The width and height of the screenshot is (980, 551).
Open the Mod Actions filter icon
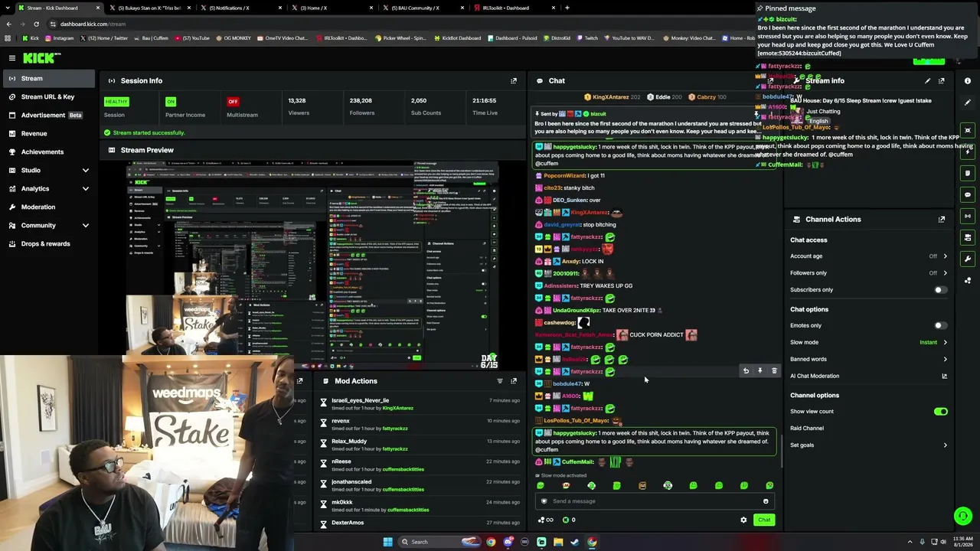tap(500, 381)
